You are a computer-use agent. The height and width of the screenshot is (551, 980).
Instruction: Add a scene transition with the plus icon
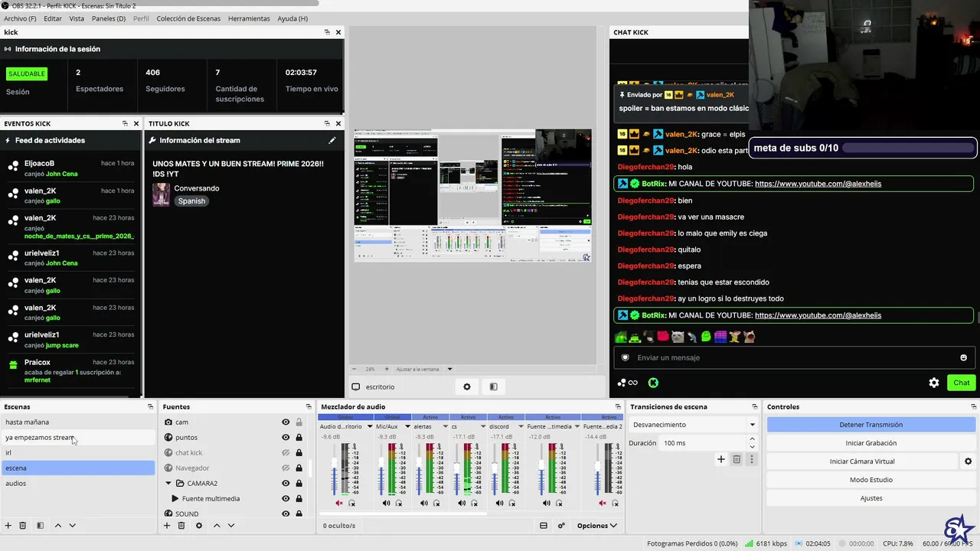tap(720, 459)
